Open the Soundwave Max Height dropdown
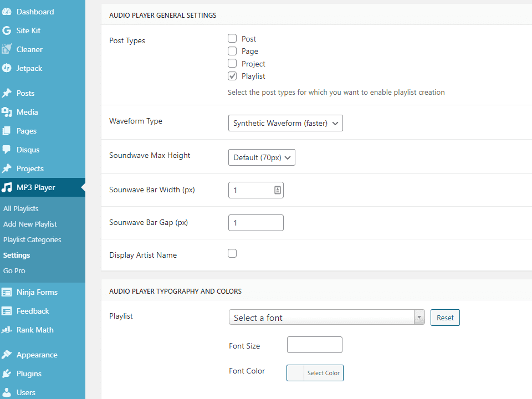Image resolution: width=532 pixels, height=399 pixels. 262,157
